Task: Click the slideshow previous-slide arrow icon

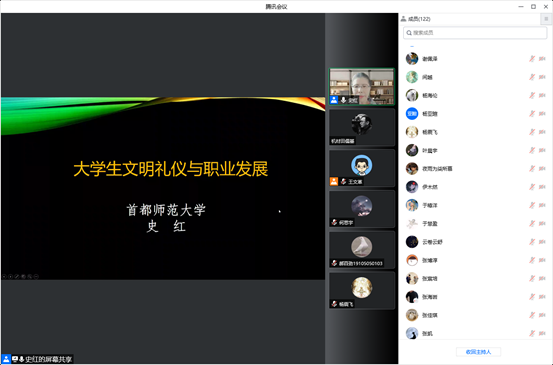Action: (x=4, y=276)
